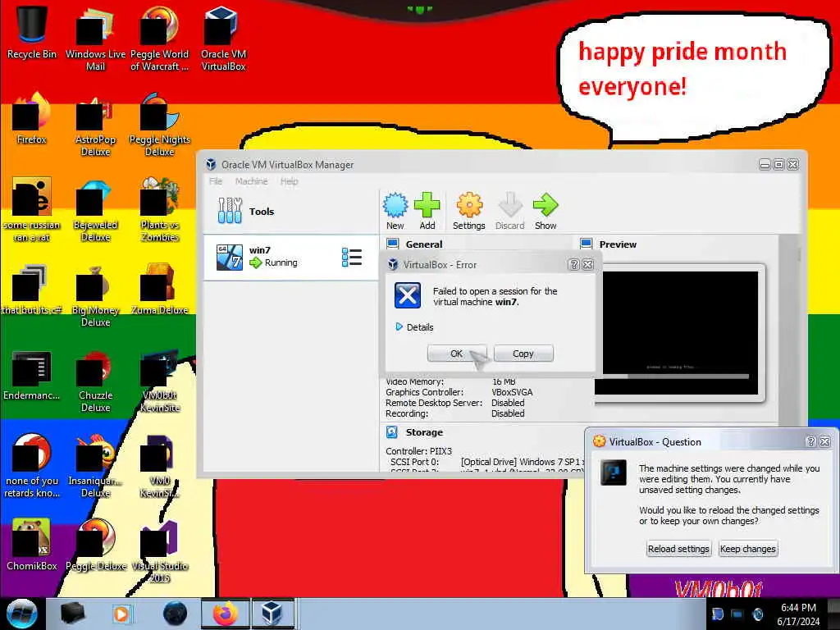Image resolution: width=840 pixels, height=630 pixels.
Task: Expand Details in the Error dialog
Action: (x=414, y=326)
